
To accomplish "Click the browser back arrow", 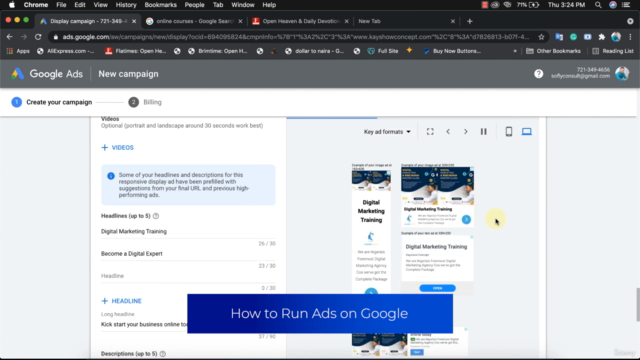I will click(x=9, y=37).
